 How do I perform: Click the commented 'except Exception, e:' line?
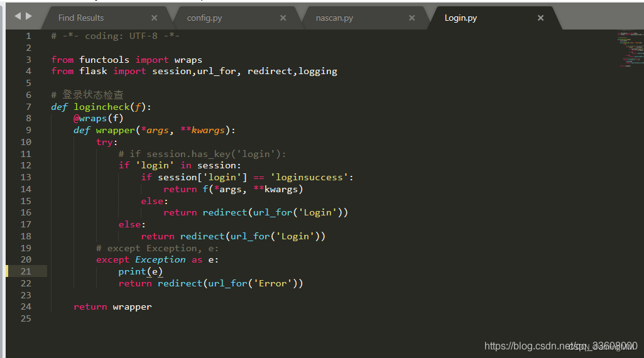tap(157, 248)
